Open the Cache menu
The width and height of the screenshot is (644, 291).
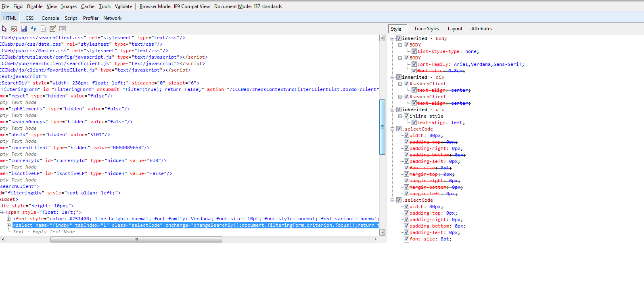[x=88, y=6]
